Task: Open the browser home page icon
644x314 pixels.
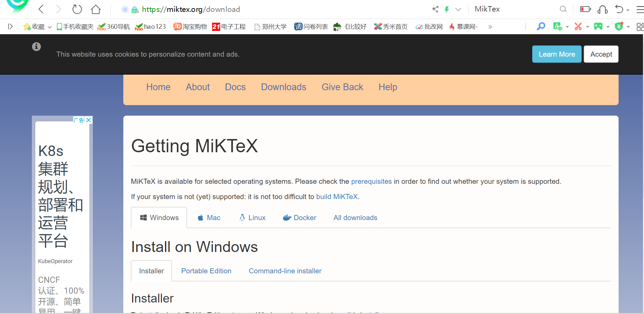Action: coord(96,9)
